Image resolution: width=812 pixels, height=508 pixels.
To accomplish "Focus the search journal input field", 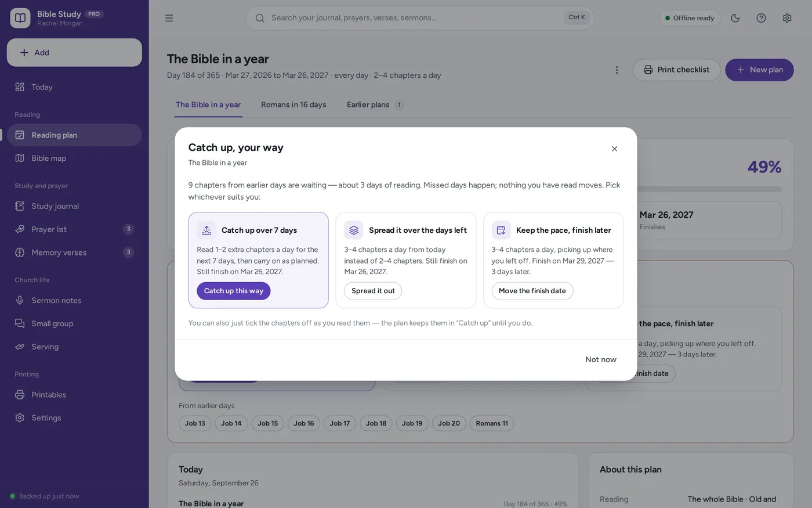I will coord(420,18).
